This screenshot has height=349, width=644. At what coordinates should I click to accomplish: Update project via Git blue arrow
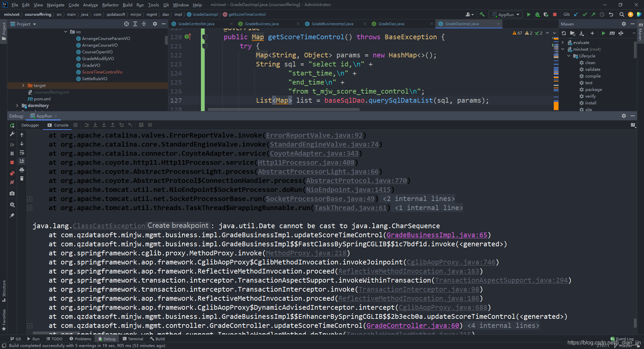576,14
